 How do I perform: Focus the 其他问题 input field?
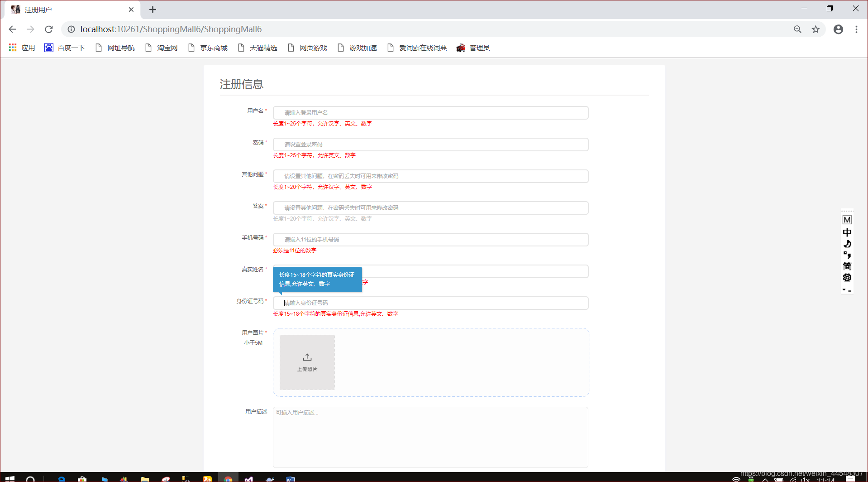pyautogui.click(x=430, y=176)
